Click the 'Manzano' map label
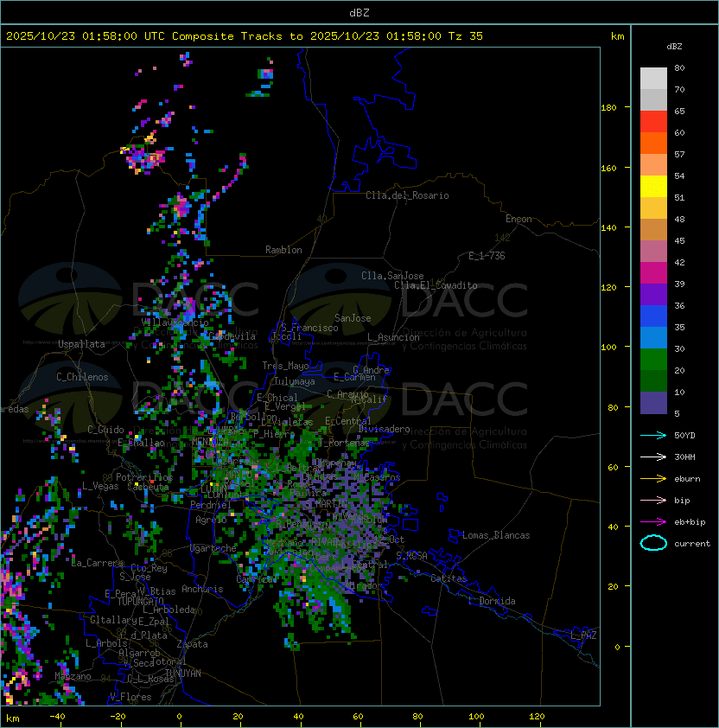The width and height of the screenshot is (719, 728). tap(73, 676)
